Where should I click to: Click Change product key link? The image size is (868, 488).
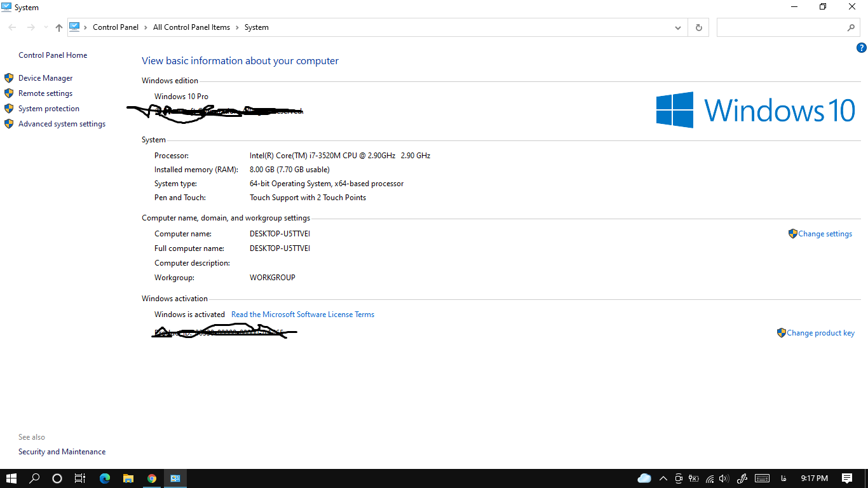820,333
